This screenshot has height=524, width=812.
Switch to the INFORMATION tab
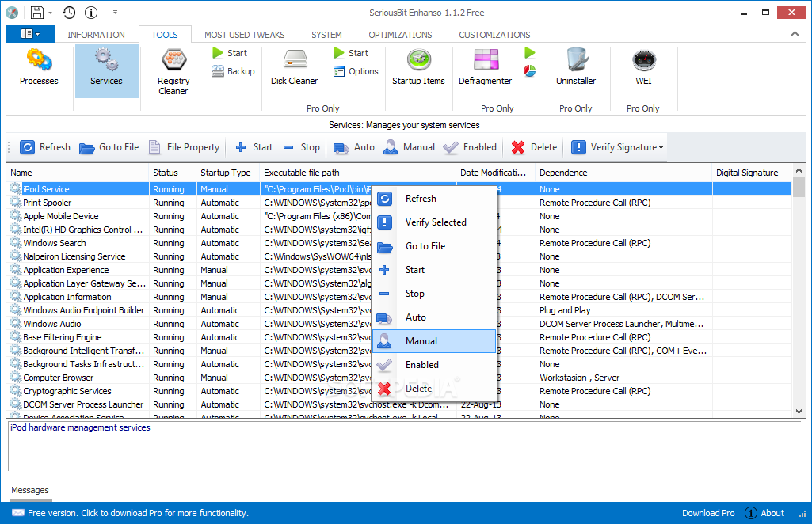(96, 35)
